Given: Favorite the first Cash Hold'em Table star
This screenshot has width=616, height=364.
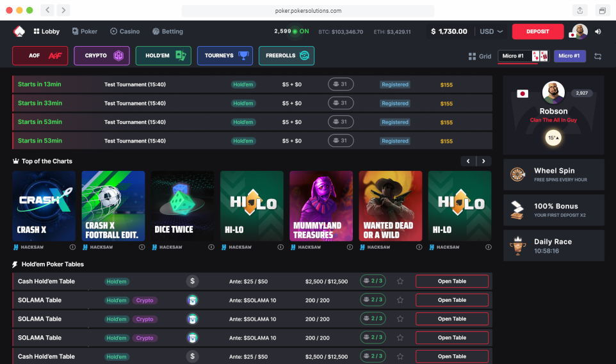Looking at the screenshot, I should (x=400, y=281).
